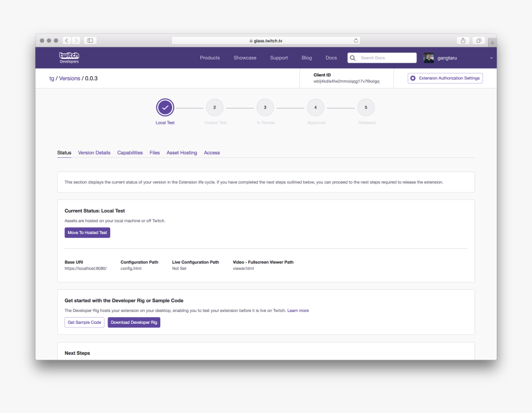The image size is (532, 413).
Task: Select the Files tab
Action: (x=155, y=153)
